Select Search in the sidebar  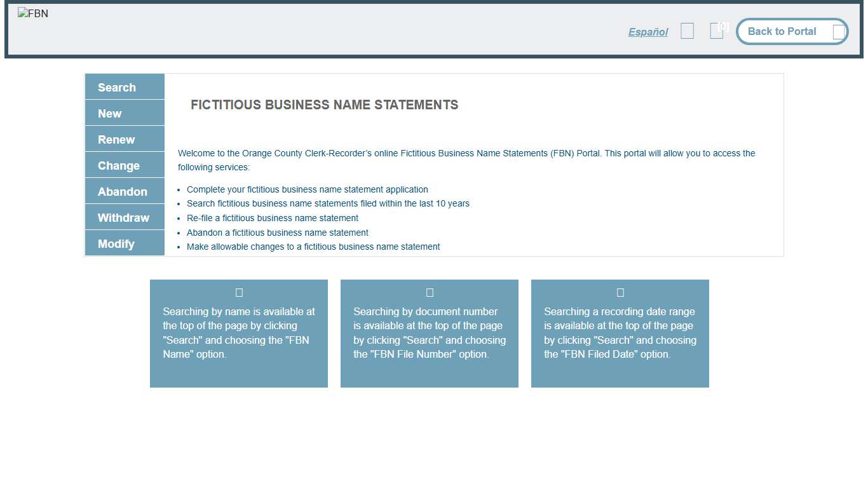(x=124, y=87)
